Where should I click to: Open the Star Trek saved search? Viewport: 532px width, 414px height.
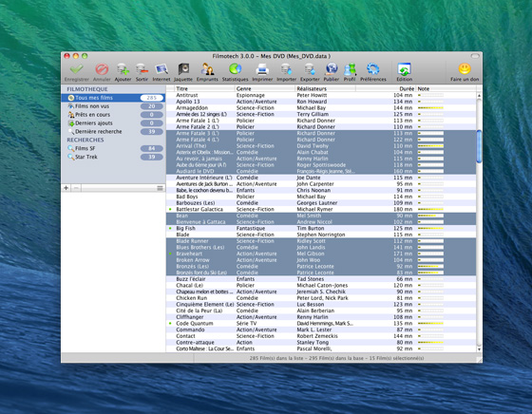113,157
